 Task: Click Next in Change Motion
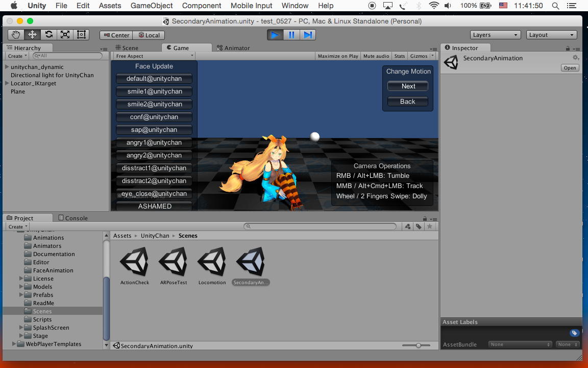[x=408, y=86]
